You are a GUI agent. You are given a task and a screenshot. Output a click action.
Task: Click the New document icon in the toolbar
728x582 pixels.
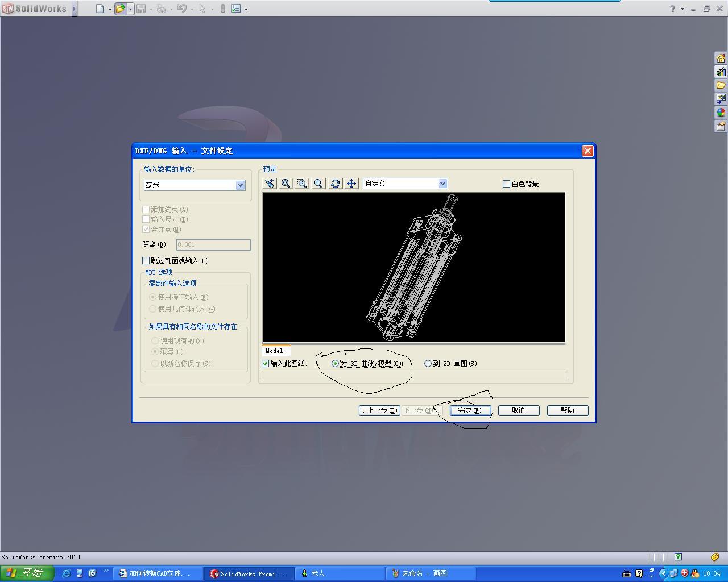(100, 9)
